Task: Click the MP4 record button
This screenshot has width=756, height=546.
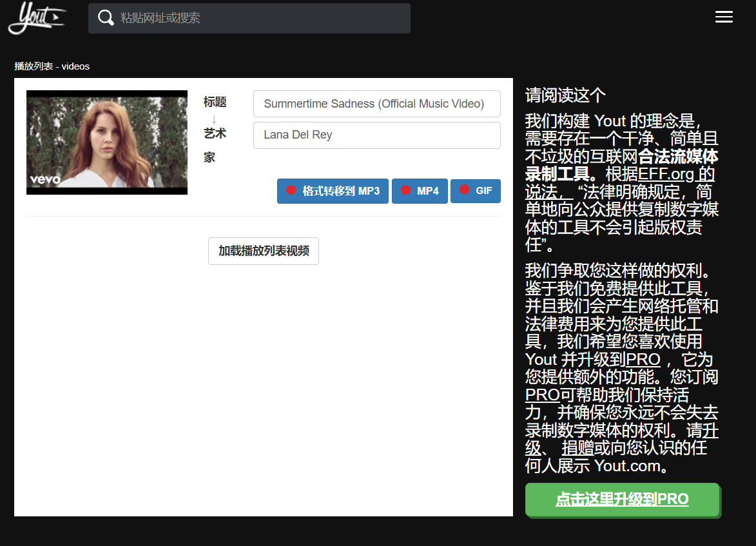Action: [420, 191]
